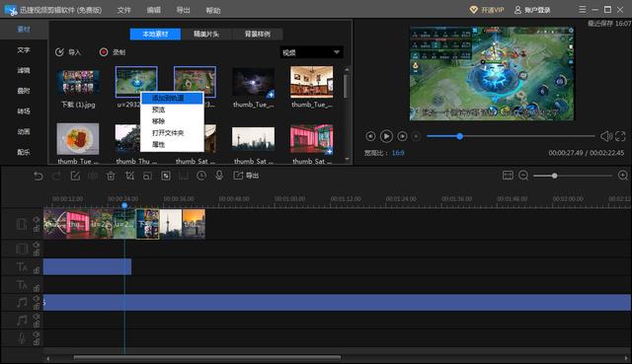This screenshot has height=364, width=632.
Task: Open the hamburger main menu
Action: pyautogui.click(x=583, y=9)
